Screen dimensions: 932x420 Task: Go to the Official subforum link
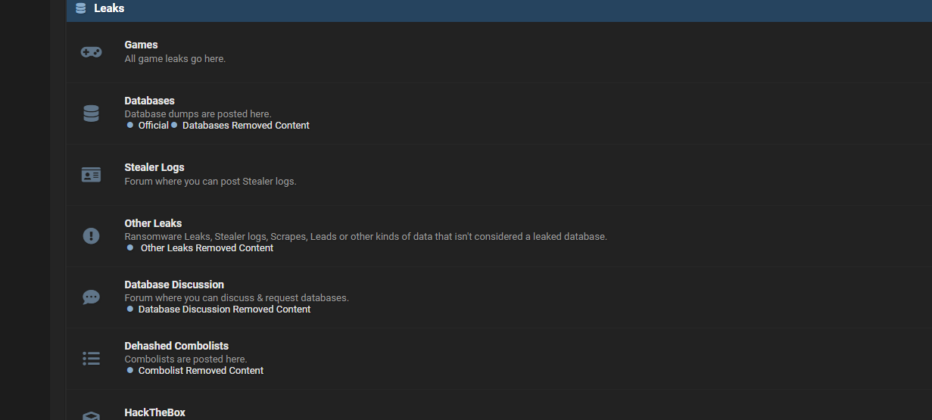(153, 126)
